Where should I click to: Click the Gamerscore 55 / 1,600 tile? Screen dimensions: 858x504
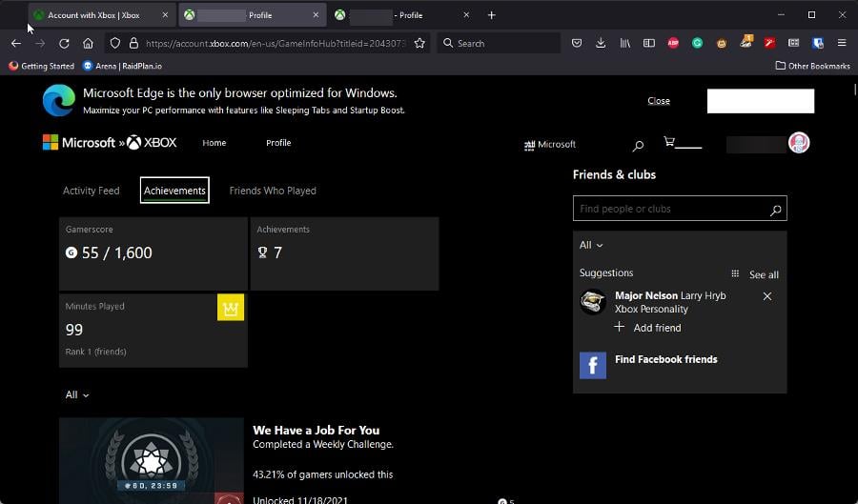tap(153, 253)
